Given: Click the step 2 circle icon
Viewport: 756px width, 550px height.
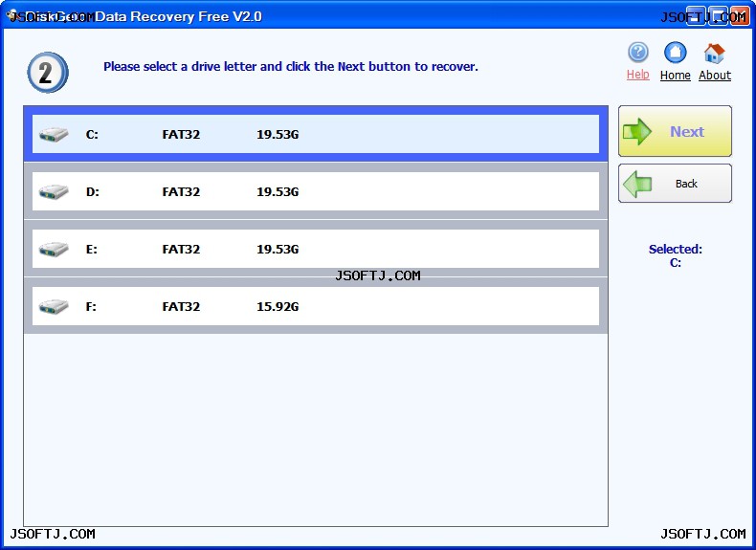Looking at the screenshot, I should tap(47, 73).
